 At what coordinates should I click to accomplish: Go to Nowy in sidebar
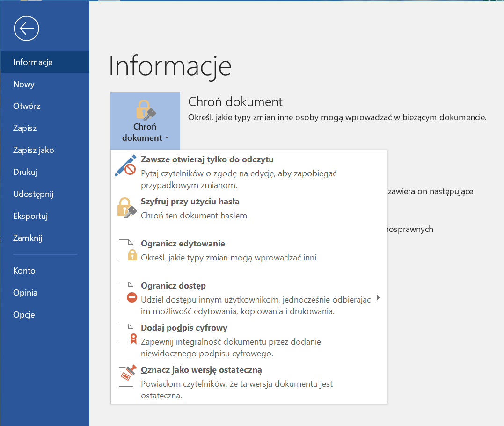(x=44, y=84)
